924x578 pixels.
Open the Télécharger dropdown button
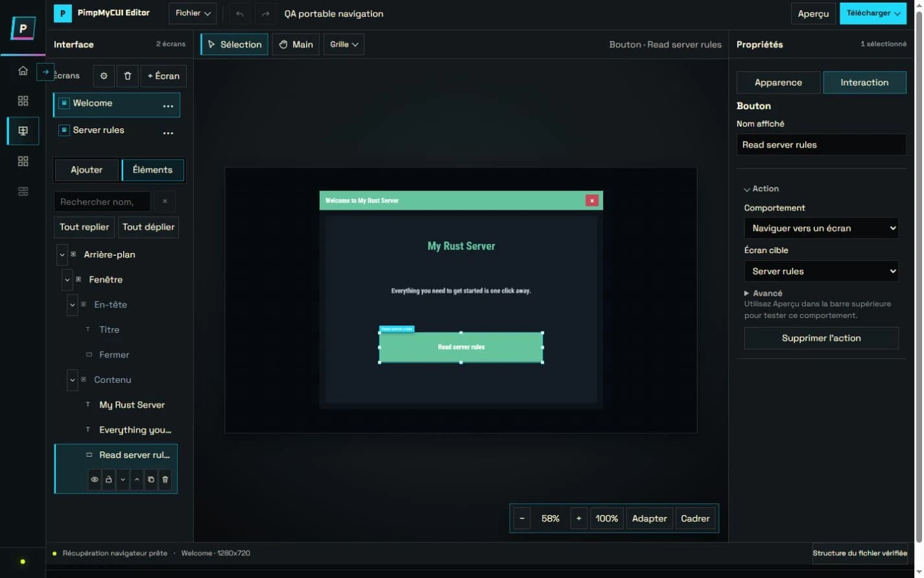pos(873,14)
